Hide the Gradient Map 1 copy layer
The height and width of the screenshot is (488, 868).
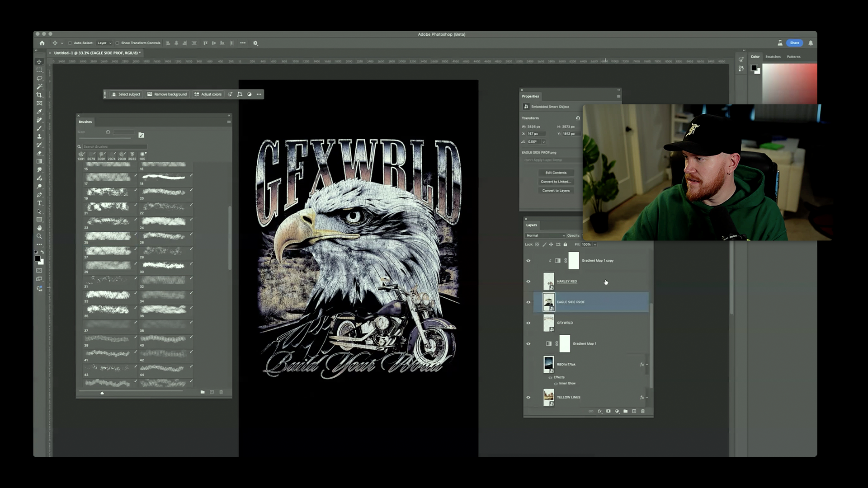[528, 261]
